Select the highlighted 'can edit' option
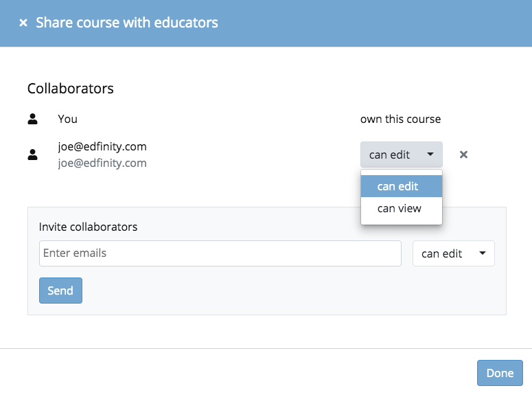 pyautogui.click(x=402, y=186)
